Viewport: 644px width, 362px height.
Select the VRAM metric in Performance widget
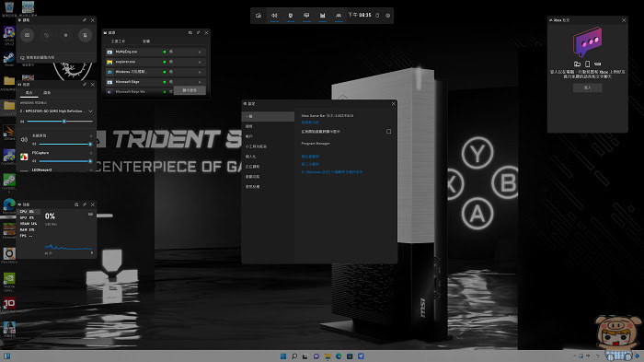(x=28, y=224)
